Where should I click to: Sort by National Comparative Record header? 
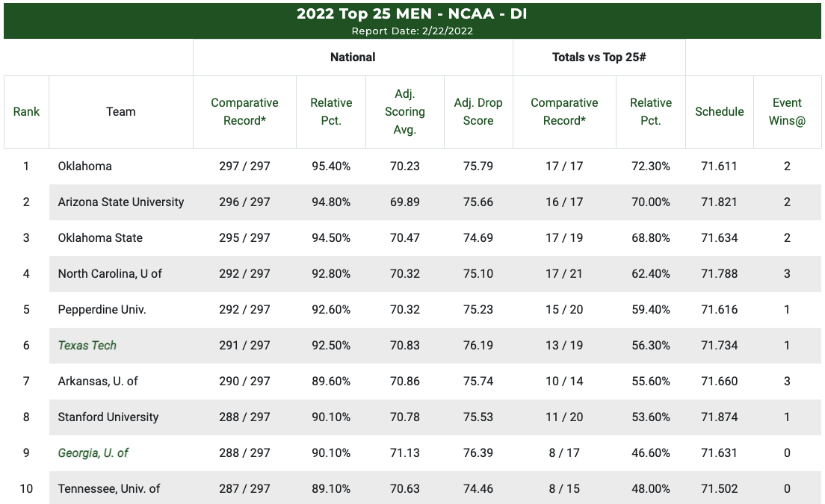click(x=244, y=112)
